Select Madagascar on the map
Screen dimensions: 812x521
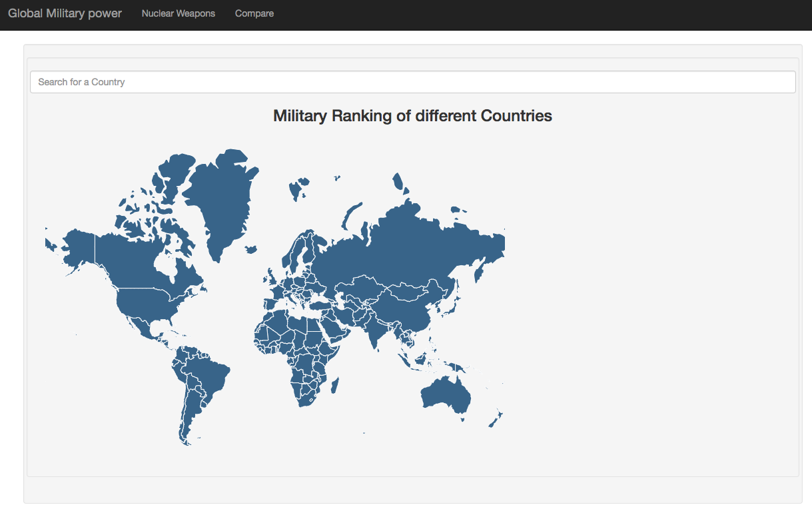(x=335, y=386)
